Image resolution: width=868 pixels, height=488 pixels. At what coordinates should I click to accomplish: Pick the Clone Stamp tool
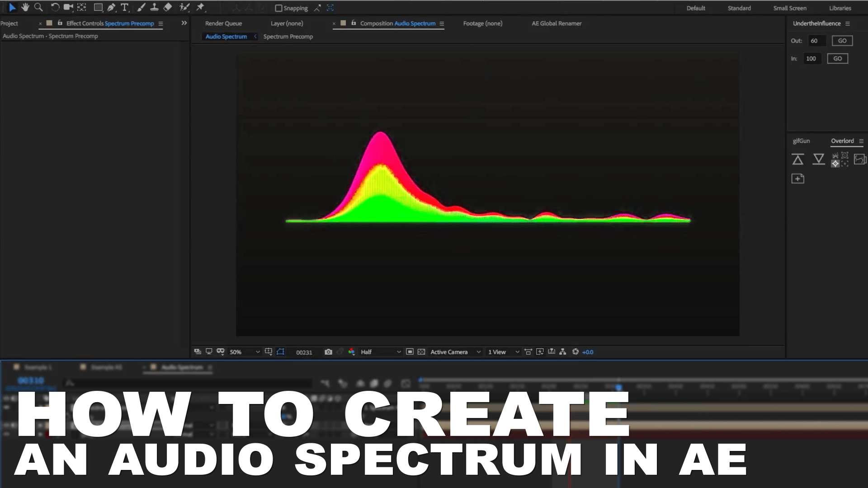[154, 7]
